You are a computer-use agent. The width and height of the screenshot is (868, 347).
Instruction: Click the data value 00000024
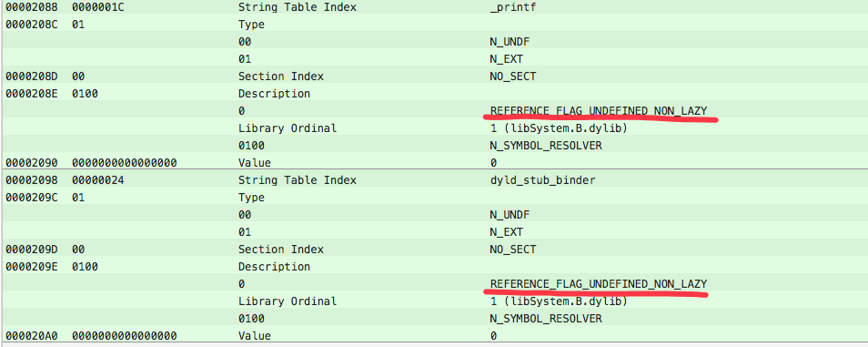click(98, 180)
